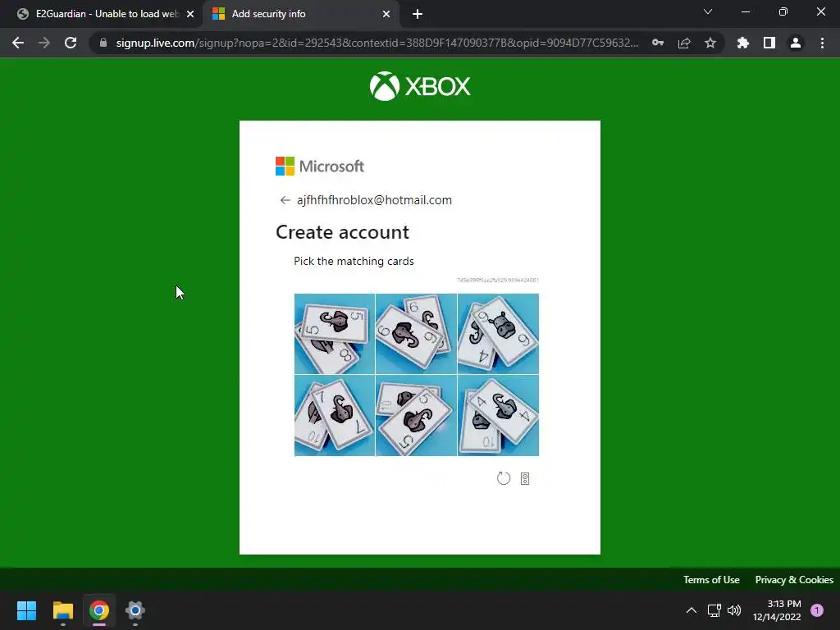
Task: Toggle the browser side panel
Action: tap(769, 43)
